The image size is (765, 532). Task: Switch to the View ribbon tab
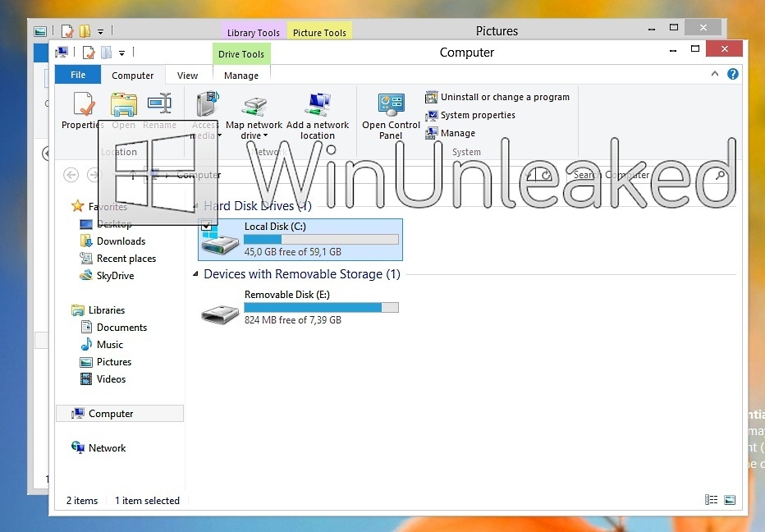tap(187, 75)
